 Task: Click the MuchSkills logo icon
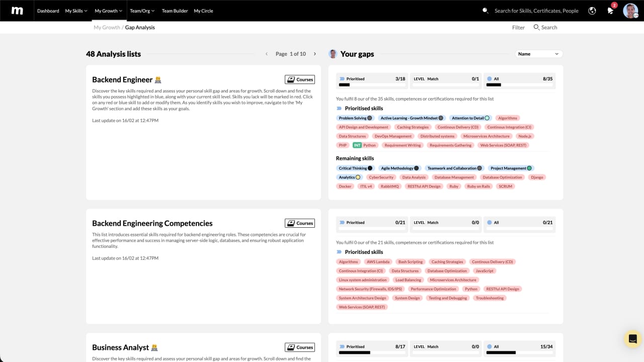coord(17,11)
